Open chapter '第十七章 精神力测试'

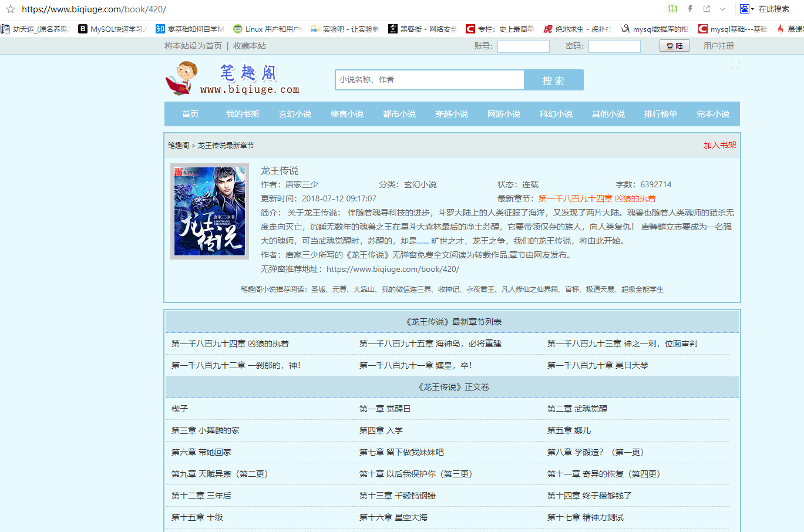(586, 517)
